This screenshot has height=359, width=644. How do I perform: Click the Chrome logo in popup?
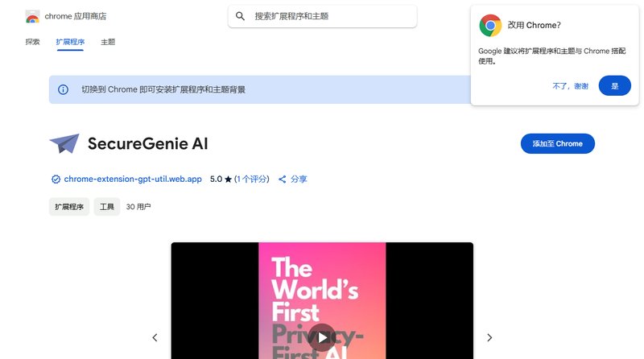(490, 26)
